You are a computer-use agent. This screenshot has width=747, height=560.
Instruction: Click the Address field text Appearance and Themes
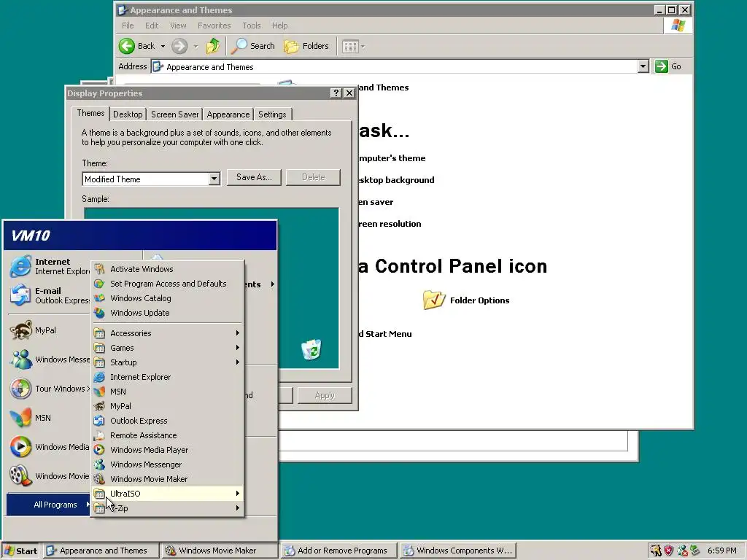pyautogui.click(x=209, y=67)
